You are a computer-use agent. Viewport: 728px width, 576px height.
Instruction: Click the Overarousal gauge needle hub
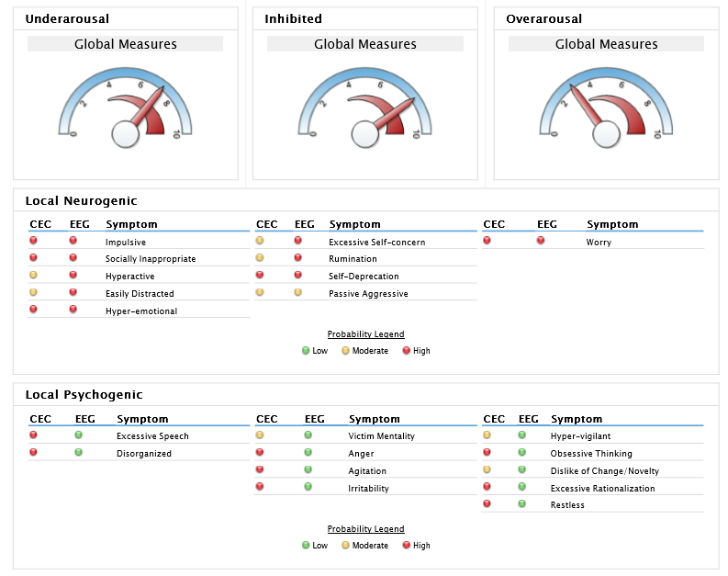coord(606,134)
